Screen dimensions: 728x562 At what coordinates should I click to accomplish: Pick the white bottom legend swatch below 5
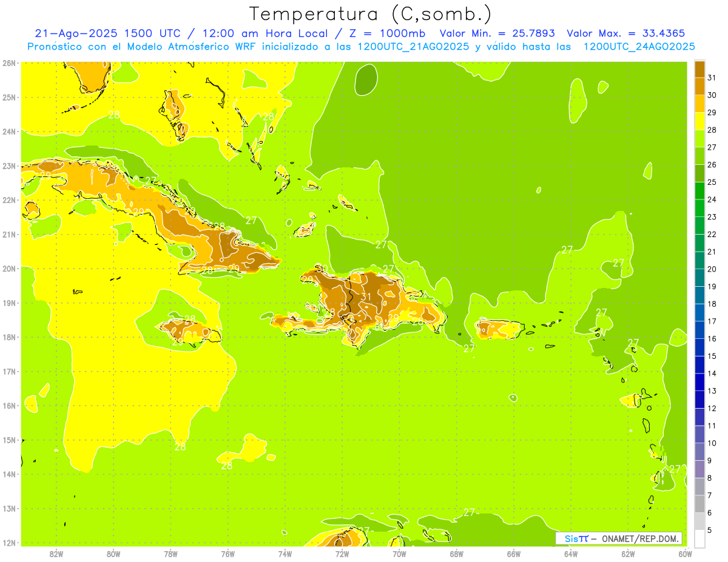[x=699, y=538]
